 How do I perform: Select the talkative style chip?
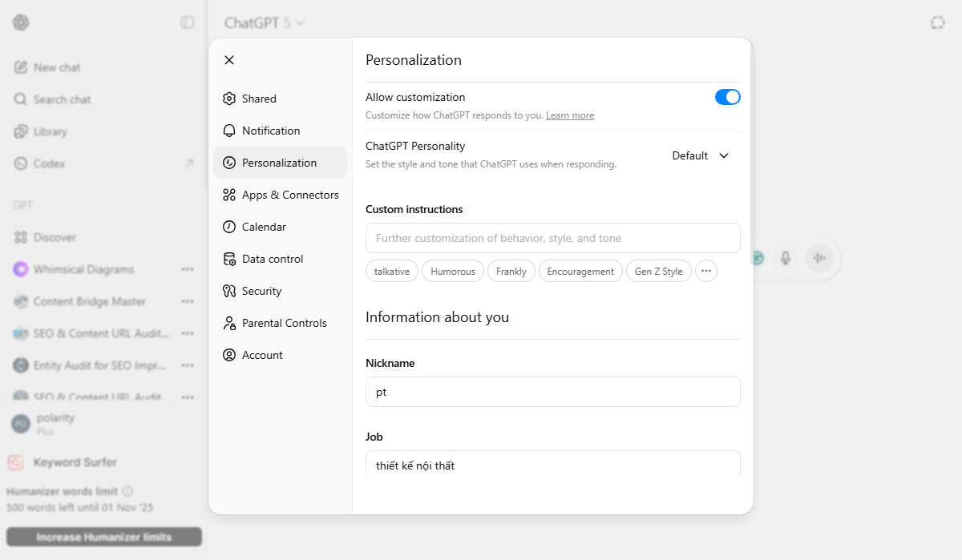click(x=392, y=272)
